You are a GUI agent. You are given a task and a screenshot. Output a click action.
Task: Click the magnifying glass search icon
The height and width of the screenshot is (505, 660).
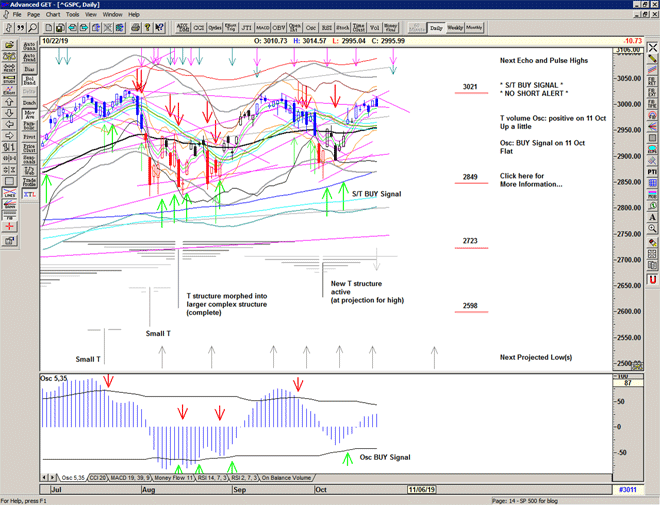pyautogui.click(x=33, y=28)
